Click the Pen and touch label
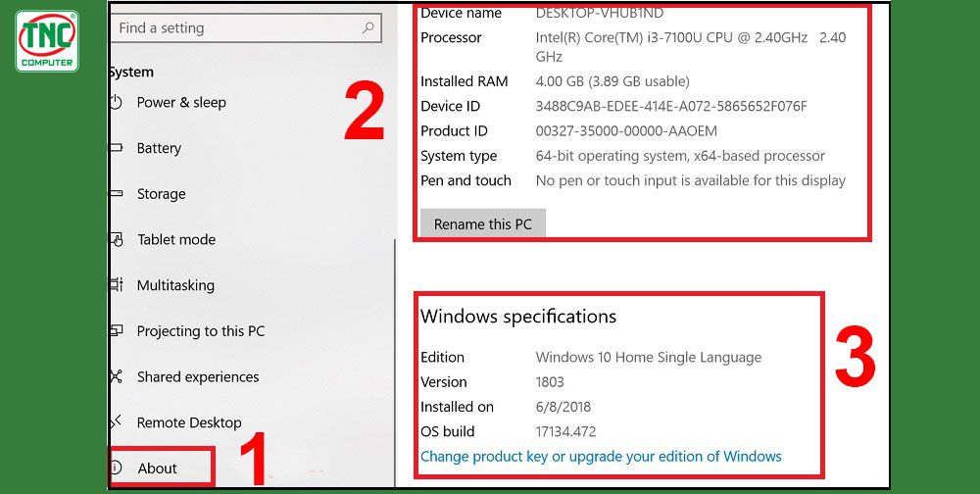This screenshot has width=980, height=494. pyautogui.click(x=465, y=180)
